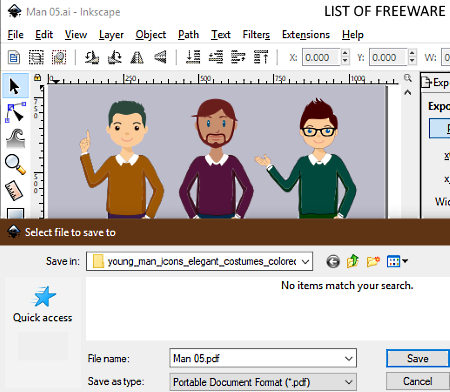
Task: Raise selection one step
Action: 238,57
